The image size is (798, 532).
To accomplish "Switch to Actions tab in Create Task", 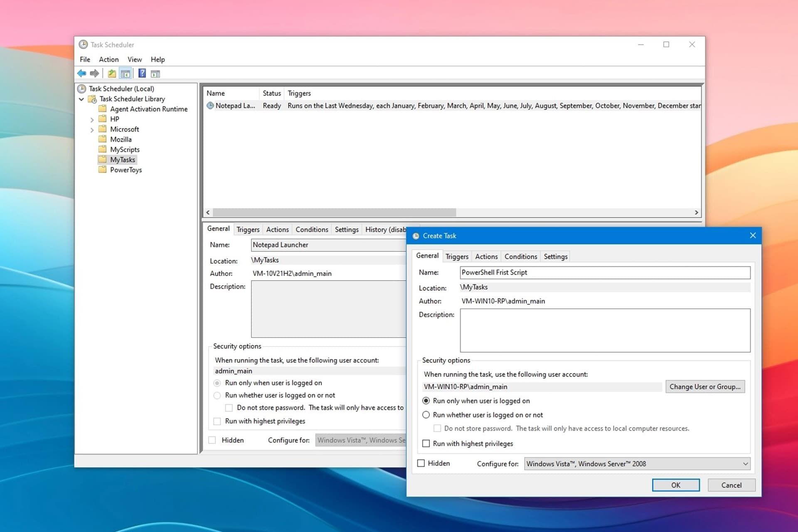I will pos(486,256).
